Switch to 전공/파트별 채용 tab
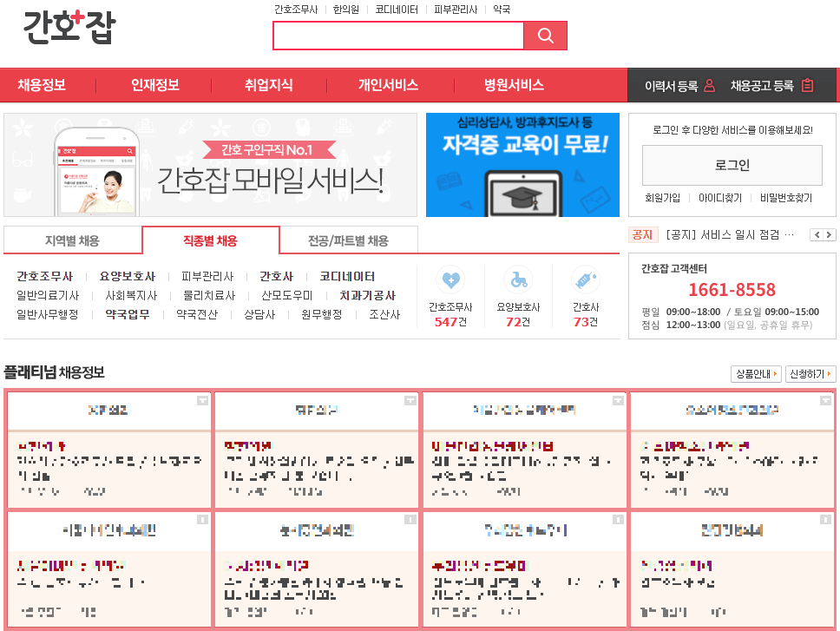840x631 pixels. pyautogui.click(x=348, y=240)
